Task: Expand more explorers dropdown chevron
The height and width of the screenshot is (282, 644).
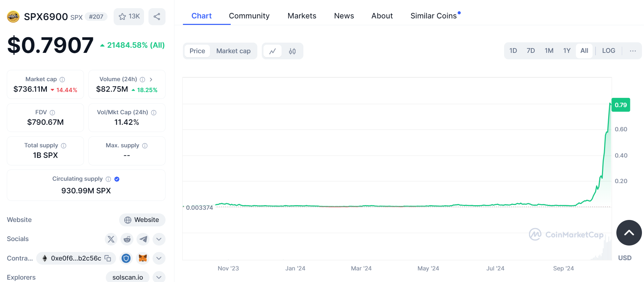Action: (159, 277)
